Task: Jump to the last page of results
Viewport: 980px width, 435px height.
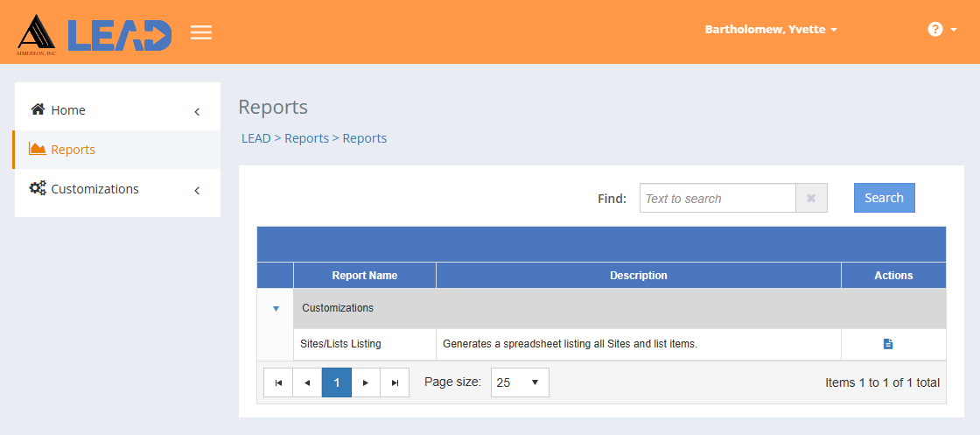Action: [395, 382]
